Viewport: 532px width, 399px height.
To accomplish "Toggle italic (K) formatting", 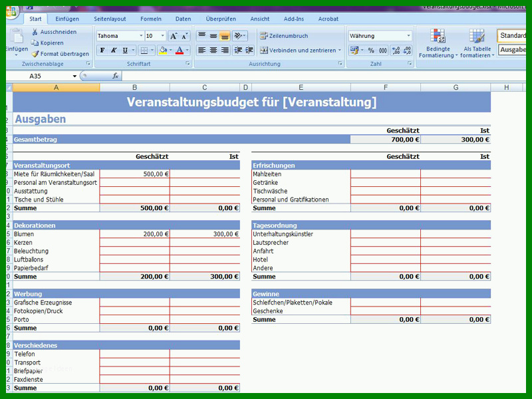I will pos(114,51).
